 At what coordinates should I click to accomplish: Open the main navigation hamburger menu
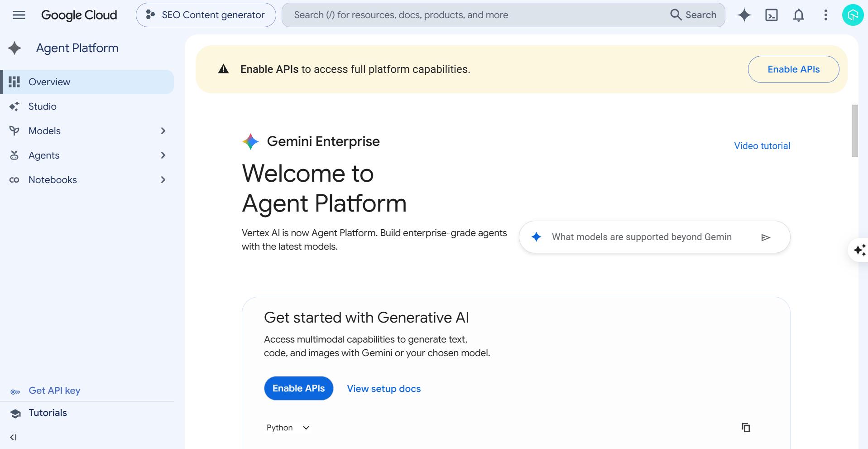click(x=19, y=15)
